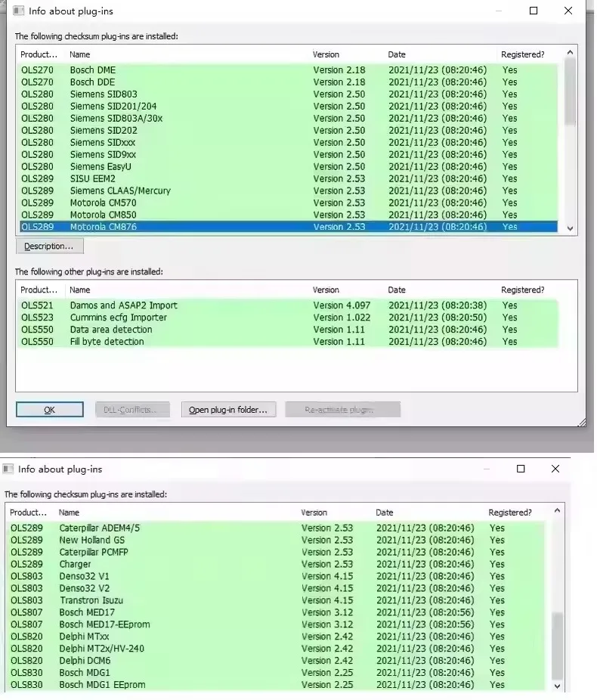Select the Siemens SID202 row
The width and height of the screenshot is (597, 700).
pos(289,130)
